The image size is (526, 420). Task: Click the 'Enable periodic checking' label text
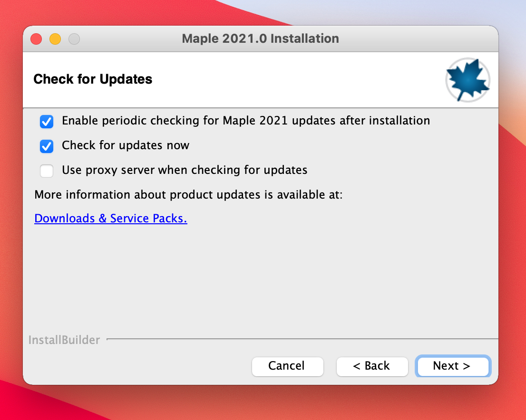pos(246,121)
